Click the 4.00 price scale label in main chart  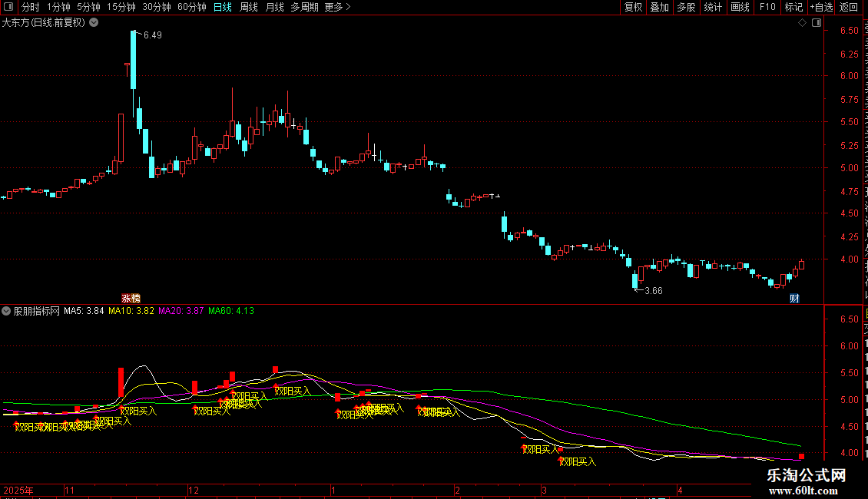point(849,259)
